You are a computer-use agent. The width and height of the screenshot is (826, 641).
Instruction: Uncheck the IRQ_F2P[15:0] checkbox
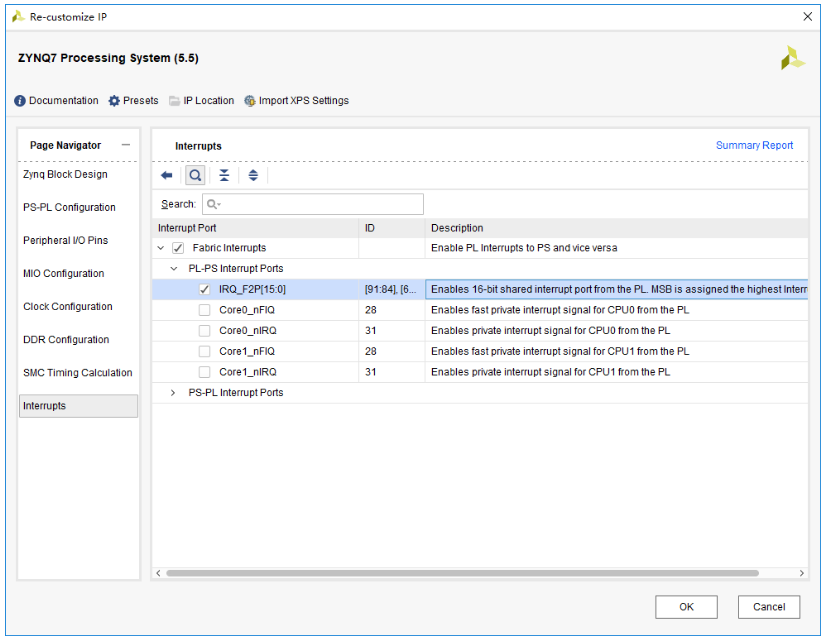(x=204, y=290)
